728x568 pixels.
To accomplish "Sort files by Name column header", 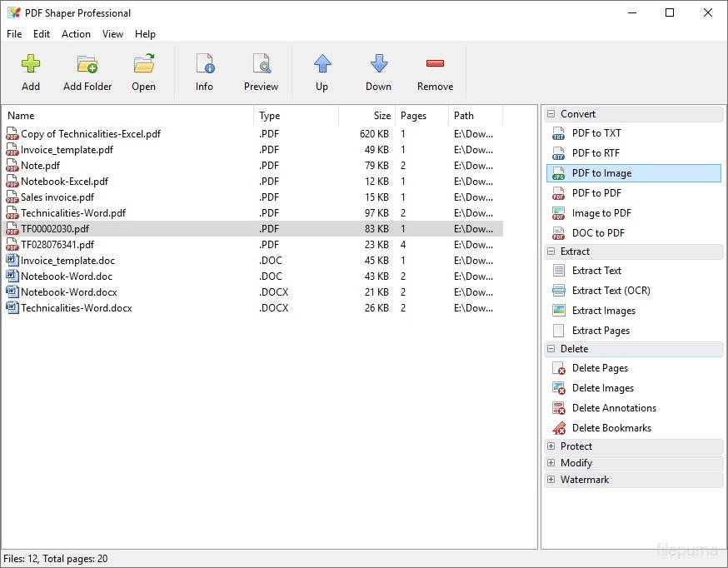I will coord(127,116).
